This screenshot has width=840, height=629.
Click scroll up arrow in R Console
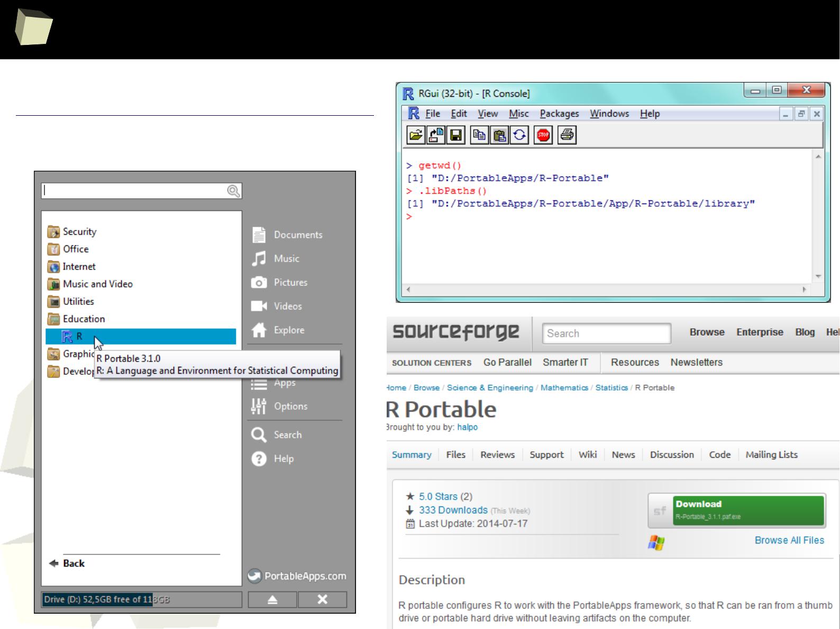[818, 156]
